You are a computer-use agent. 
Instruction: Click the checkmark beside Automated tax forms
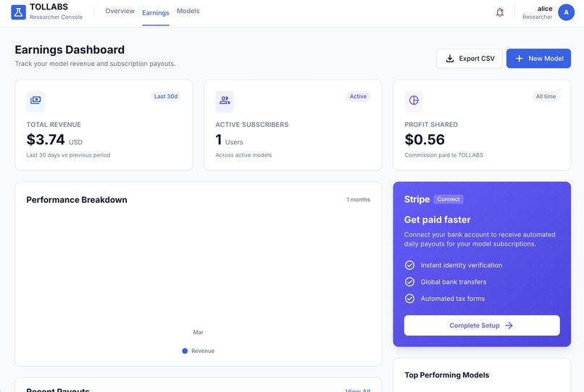pos(409,299)
